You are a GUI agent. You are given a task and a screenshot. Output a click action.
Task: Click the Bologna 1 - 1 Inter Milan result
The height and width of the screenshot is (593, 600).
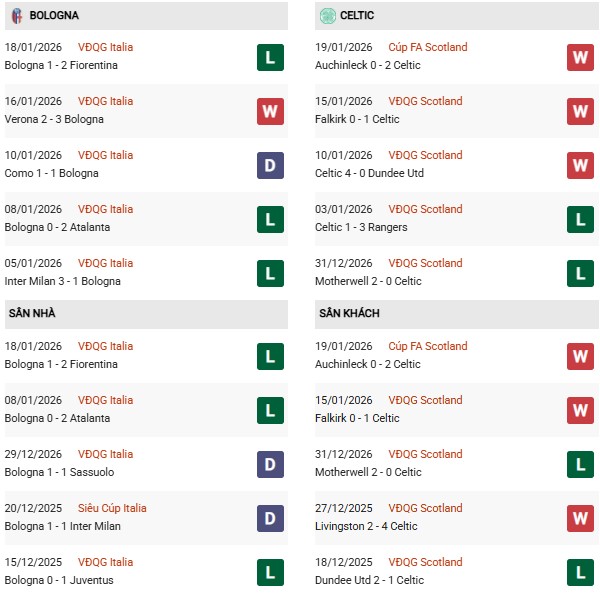(64, 526)
